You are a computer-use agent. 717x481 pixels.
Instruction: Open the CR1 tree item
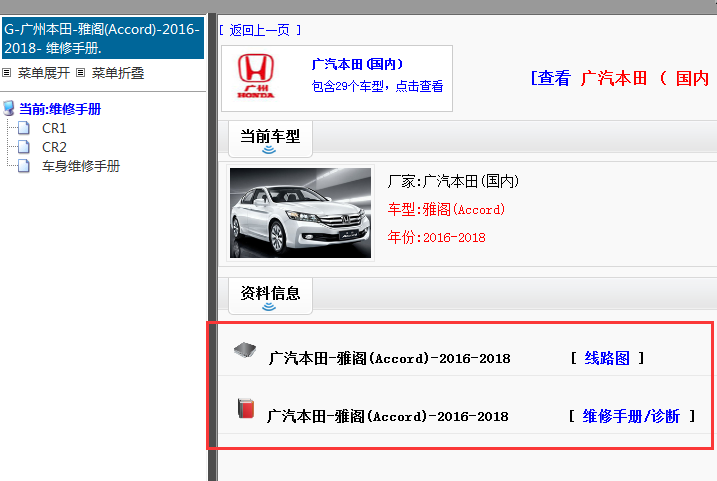[x=54, y=128]
